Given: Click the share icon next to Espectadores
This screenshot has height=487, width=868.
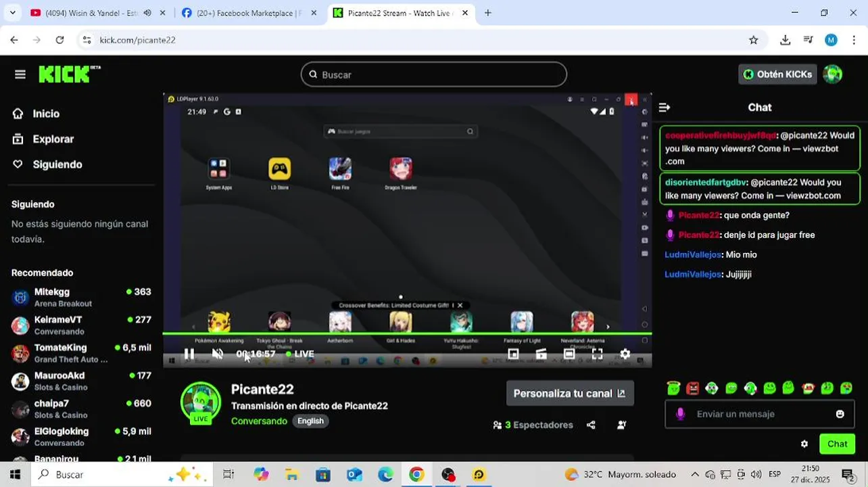Looking at the screenshot, I should coord(592,425).
